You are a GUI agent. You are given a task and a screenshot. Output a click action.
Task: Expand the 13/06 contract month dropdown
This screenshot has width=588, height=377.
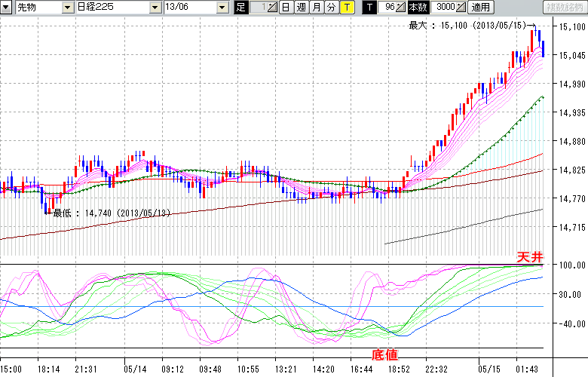[x=222, y=7]
